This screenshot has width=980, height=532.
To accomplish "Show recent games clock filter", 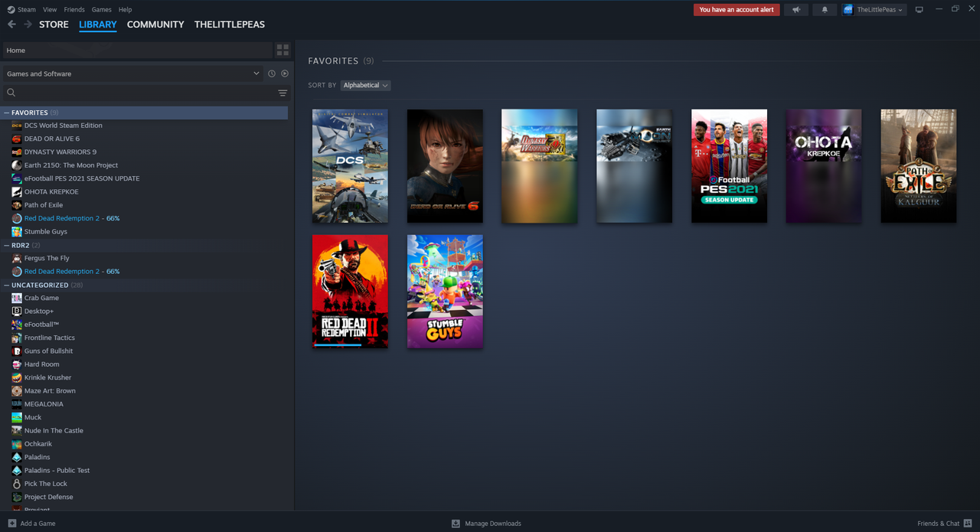I will click(x=271, y=73).
